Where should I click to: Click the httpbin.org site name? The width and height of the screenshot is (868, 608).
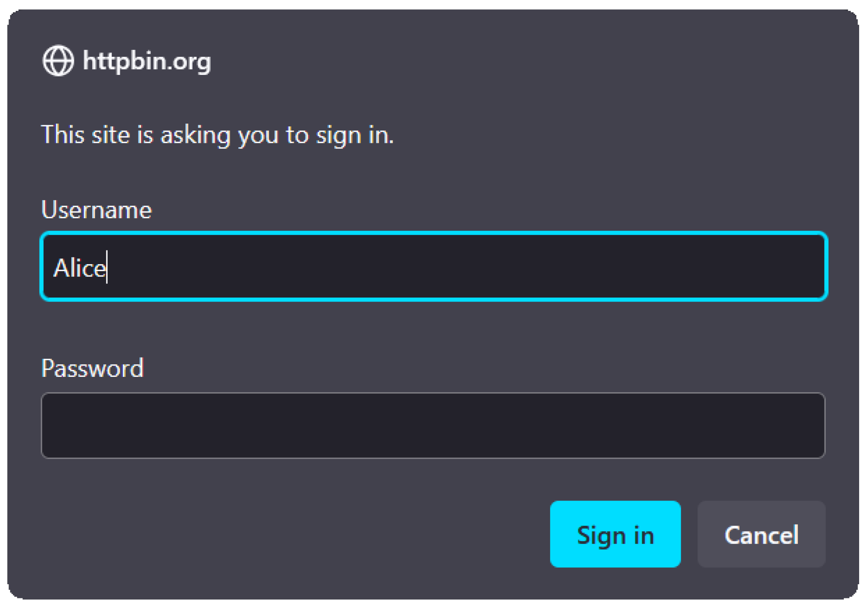(147, 61)
